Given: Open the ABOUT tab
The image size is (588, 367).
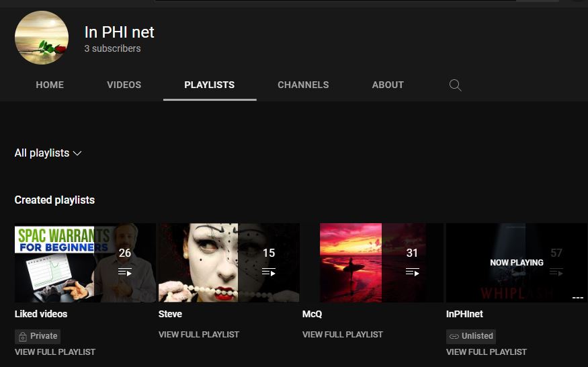Looking at the screenshot, I should coord(388,85).
